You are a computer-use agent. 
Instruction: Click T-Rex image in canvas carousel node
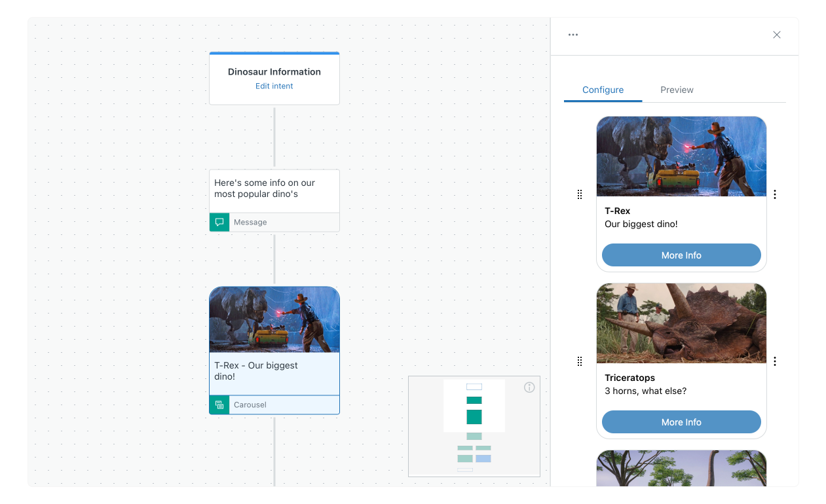274,320
